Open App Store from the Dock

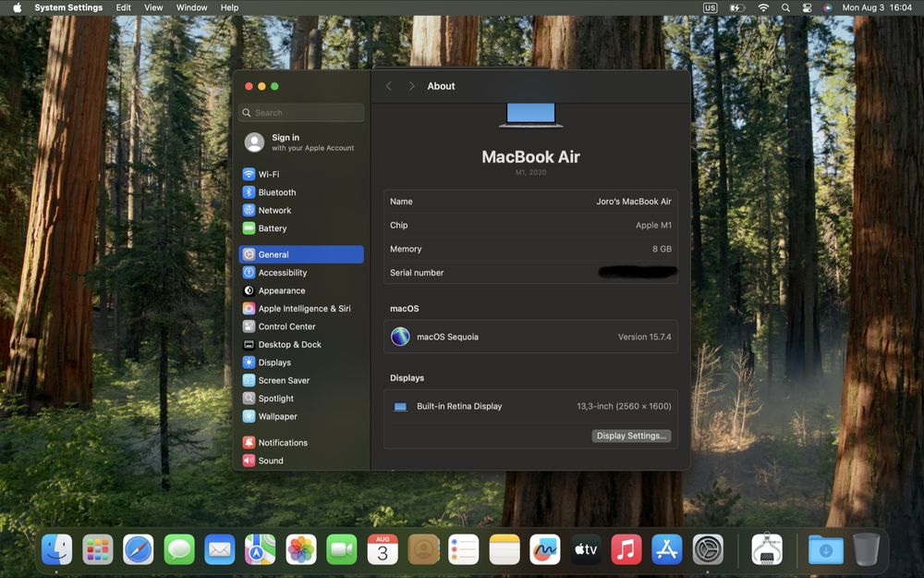coord(667,549)
